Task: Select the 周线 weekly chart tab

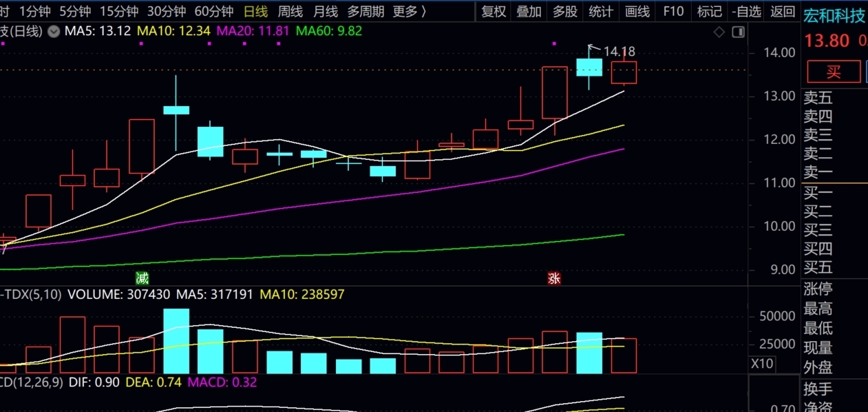Action: 290,11
